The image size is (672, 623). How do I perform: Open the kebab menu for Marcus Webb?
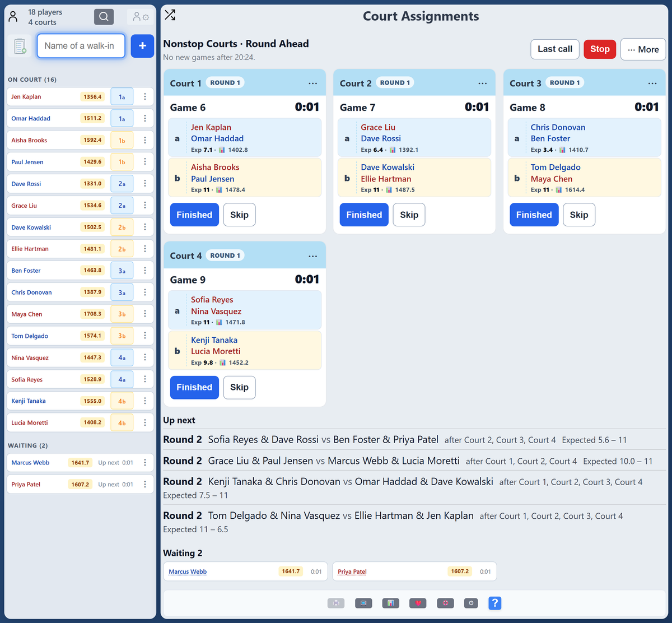pyautogui.click(x=145, y=462)
